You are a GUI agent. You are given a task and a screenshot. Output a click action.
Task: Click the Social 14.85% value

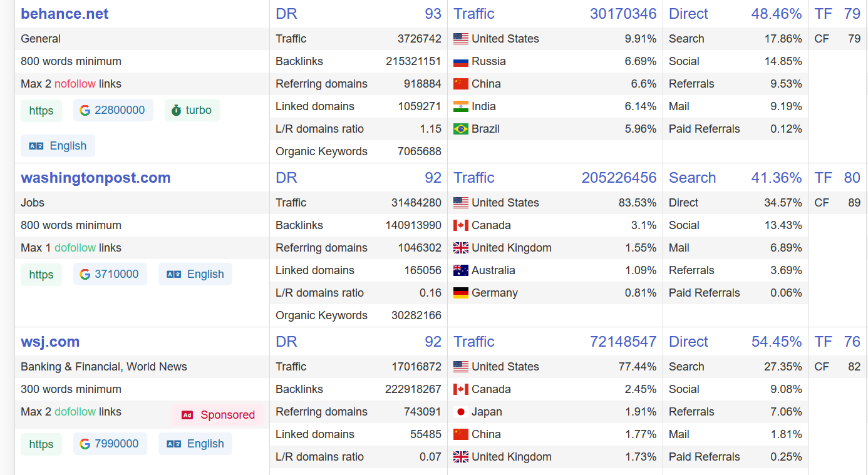coord(783,61)
